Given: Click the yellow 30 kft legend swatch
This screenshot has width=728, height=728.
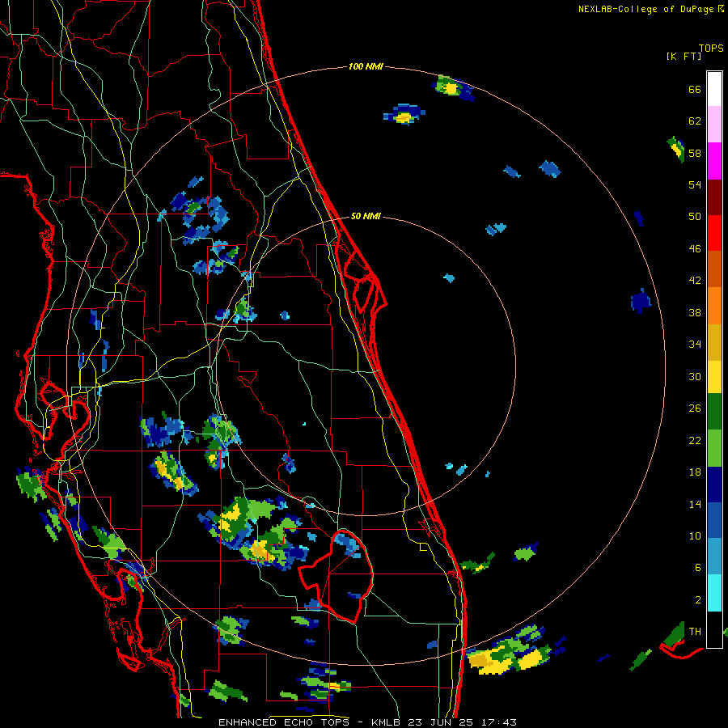Looking at the screenshot, I should tap(714, 377).
